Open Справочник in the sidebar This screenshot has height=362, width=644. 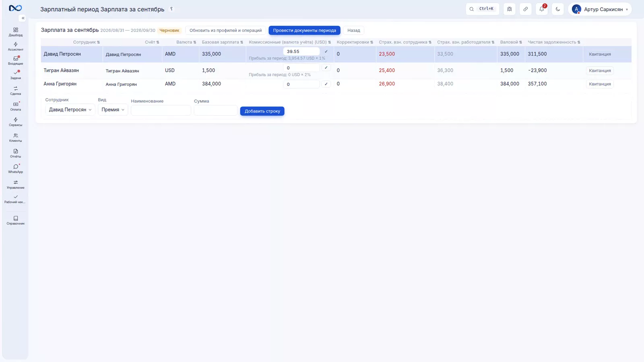point(15,220)
